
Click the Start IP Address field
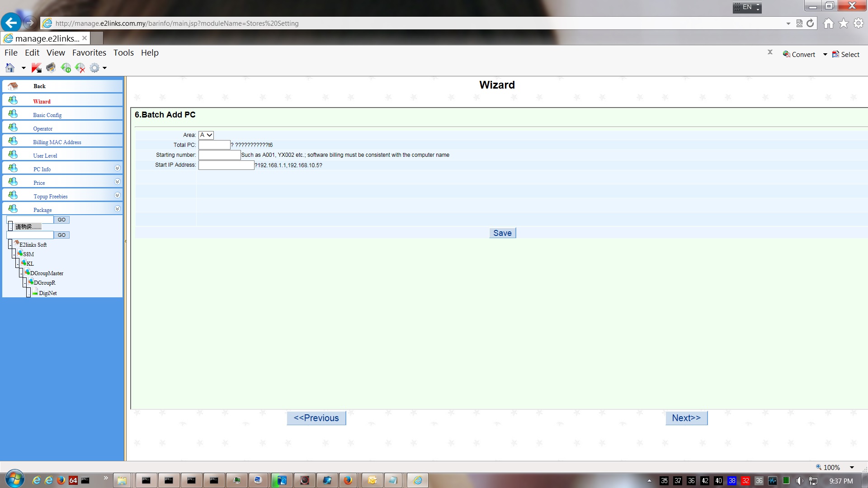[226, 165]
